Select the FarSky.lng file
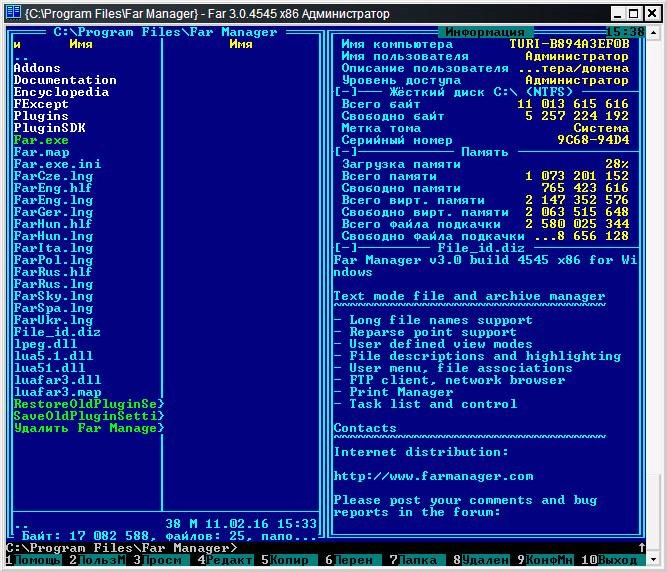Viewport: 667px width, 572px height. (53, 296)
